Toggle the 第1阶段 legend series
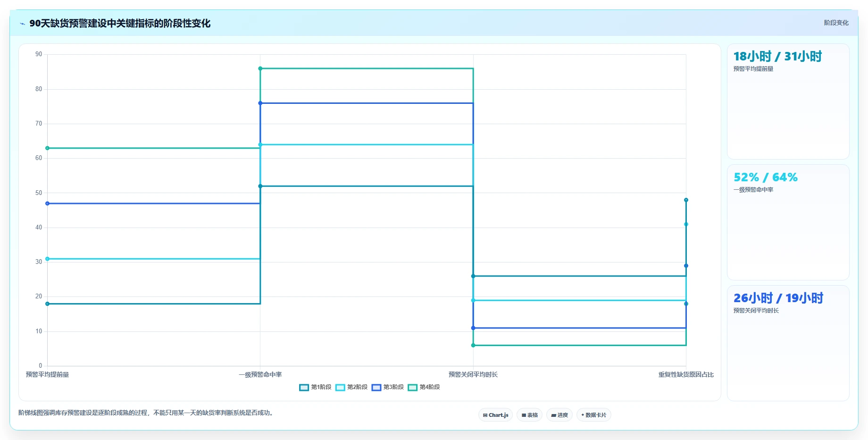Screen dimensions: 868x440 pyautogui.click(x=315, y=387)
